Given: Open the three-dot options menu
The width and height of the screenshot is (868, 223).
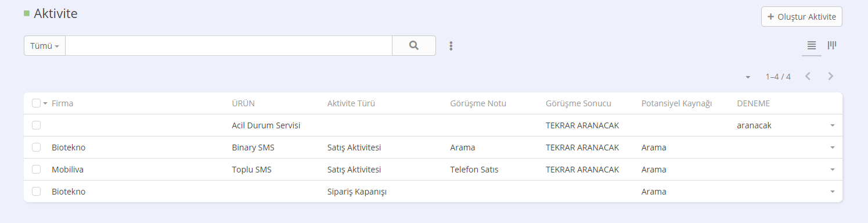Looking at the screenshot, I should (451, 46).
